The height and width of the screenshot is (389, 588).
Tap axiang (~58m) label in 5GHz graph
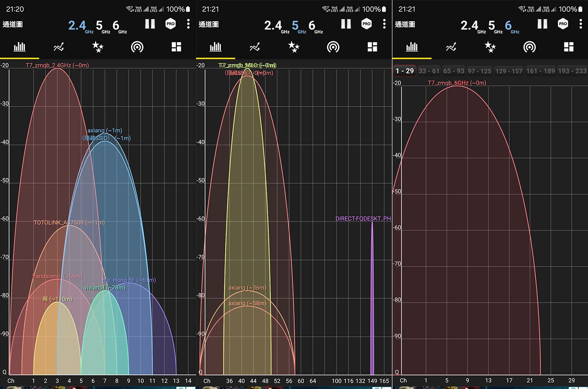[247, 303]
